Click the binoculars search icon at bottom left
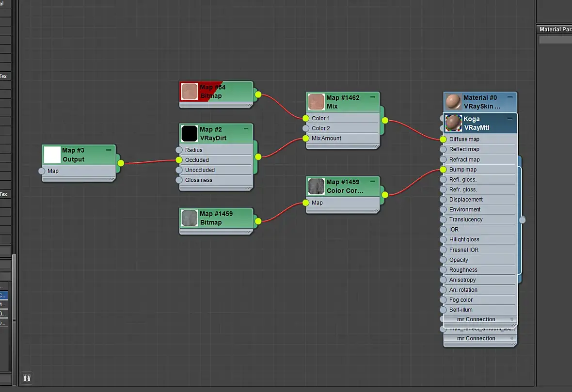This screenshot has width=572, height=392. [27, 378]
